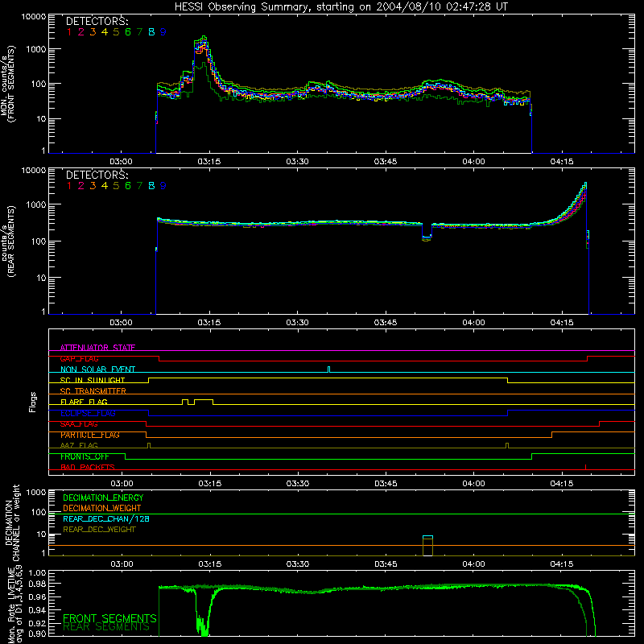Click the PARTICLE_FLAG label
This screenshot has height=644, width=644.
click(x=90, y=435)
